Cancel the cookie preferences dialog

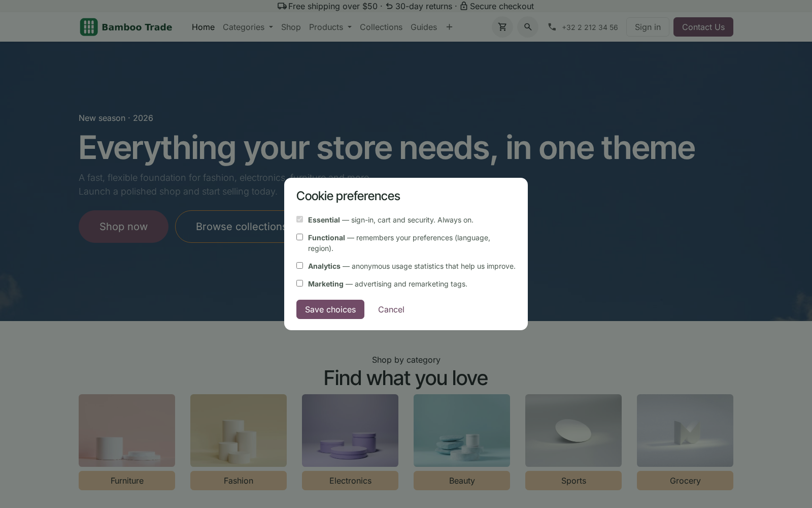click(x=391, y=309)
